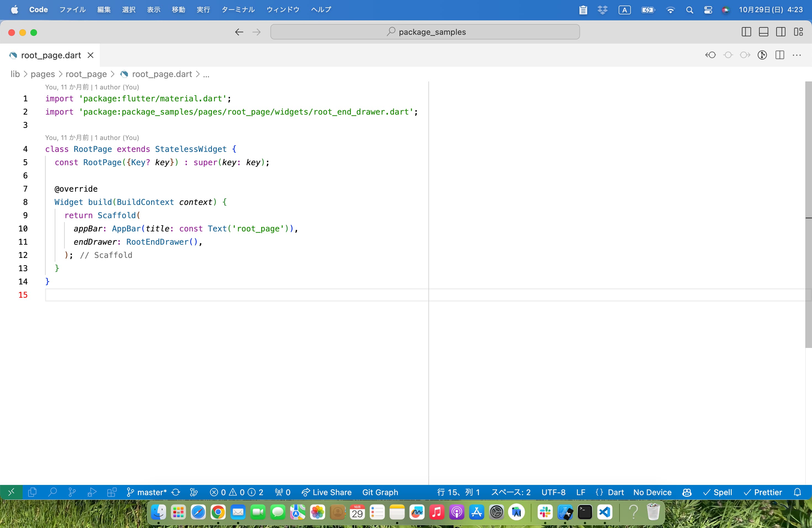This screenshot has height=528, width=812.
Task: Toggle the sidebar layout icon
Action: pyautogui.click(x=747, y=32)
